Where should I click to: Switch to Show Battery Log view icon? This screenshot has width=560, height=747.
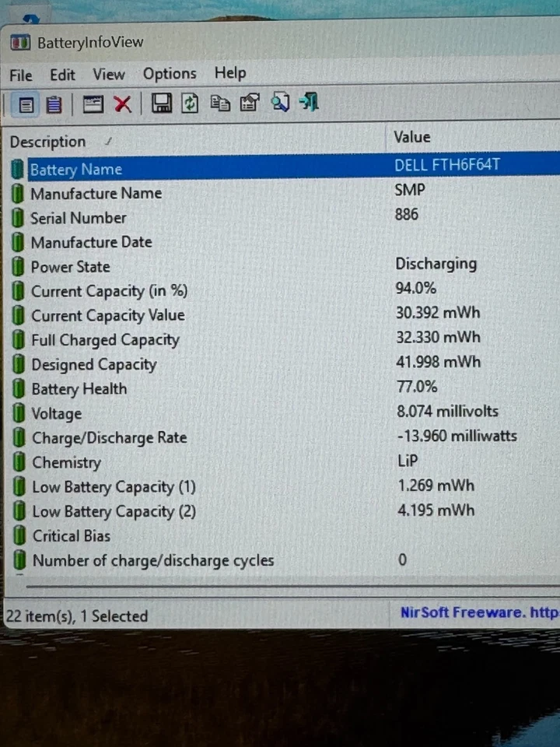coord(54,104)
